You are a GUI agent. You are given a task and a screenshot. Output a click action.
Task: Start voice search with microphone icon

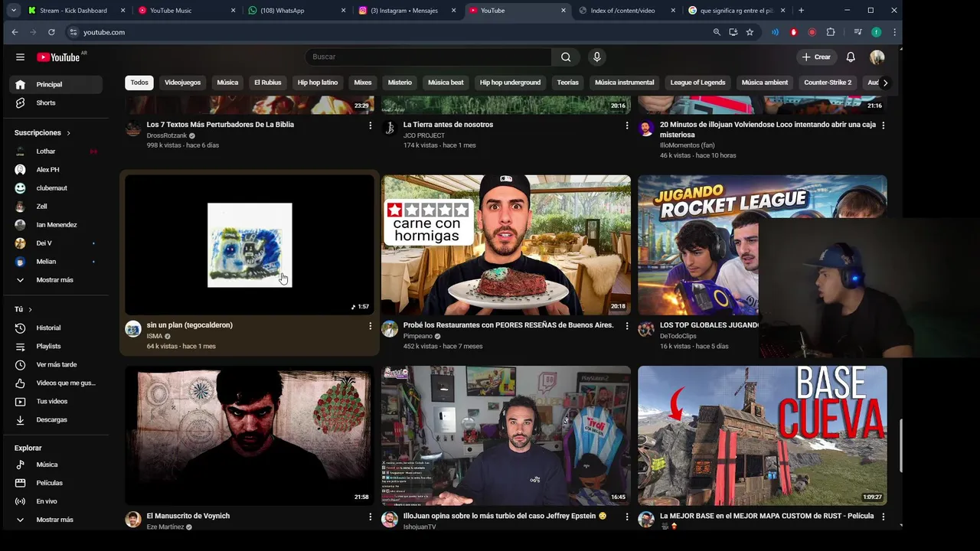[x=596, y=57]
